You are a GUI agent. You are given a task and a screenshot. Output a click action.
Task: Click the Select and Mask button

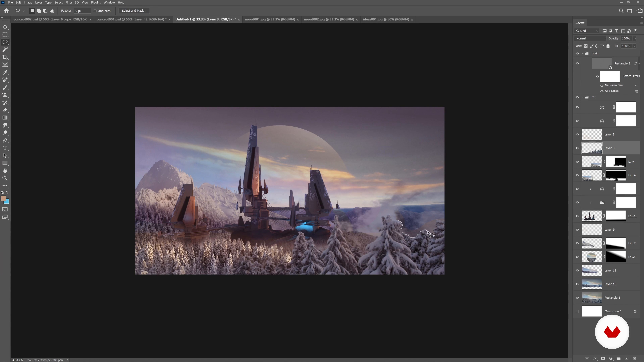[x=134, y=11]
